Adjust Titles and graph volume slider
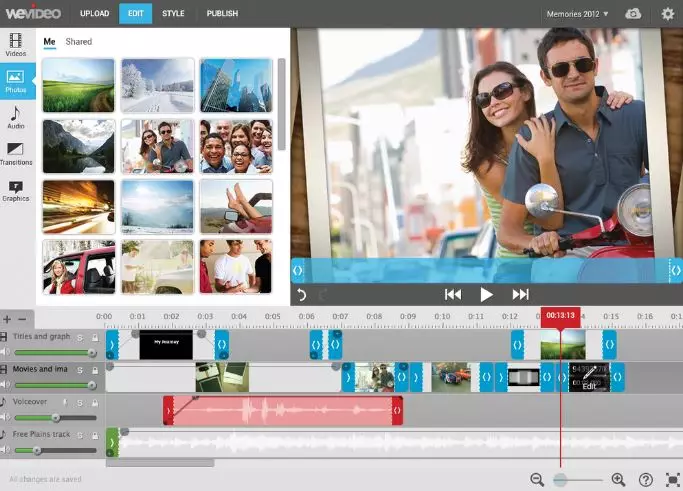Screen dimensions: 683x491 tap(55, 352)
